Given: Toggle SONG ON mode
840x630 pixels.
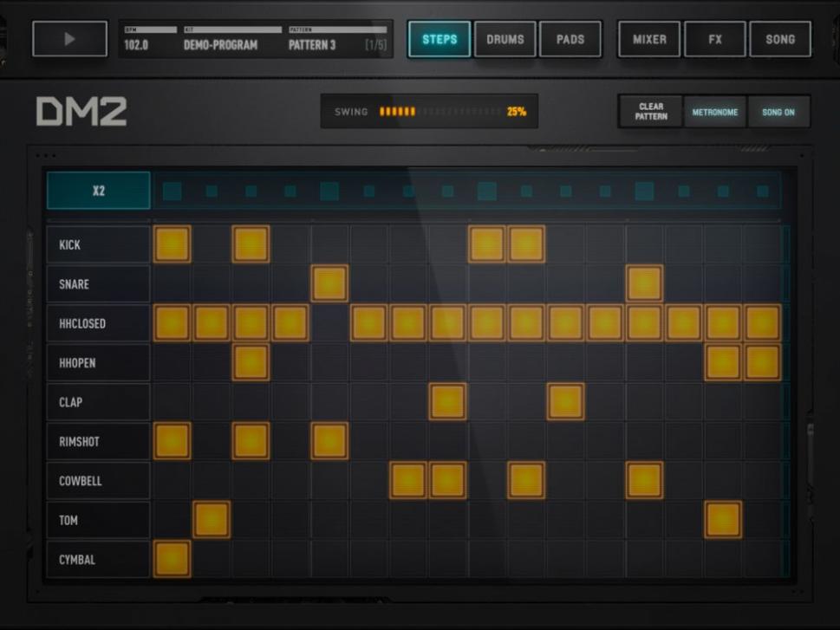Looking at the screenshot, I should click(778, 112).
